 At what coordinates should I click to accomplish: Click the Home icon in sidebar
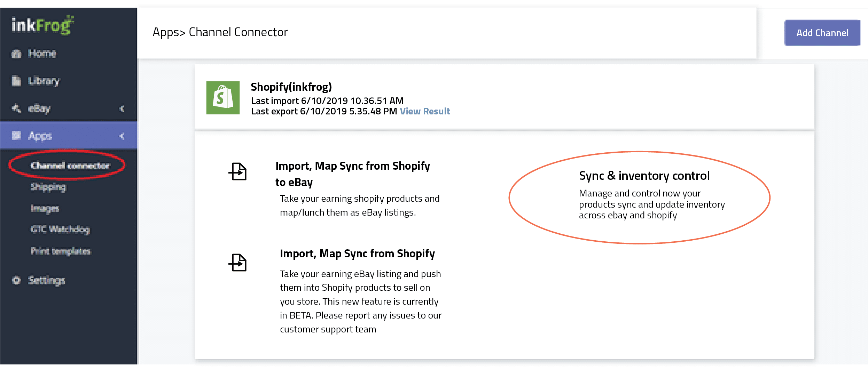16,54
